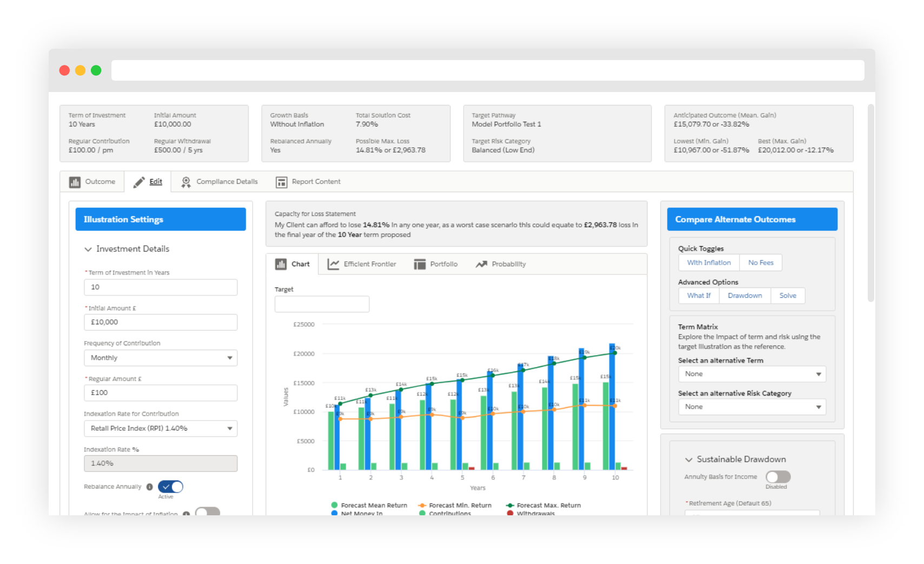The image size is (924, 564).
Task: Open Frequency of Contribution dropdown
Action: coord(160,358)
